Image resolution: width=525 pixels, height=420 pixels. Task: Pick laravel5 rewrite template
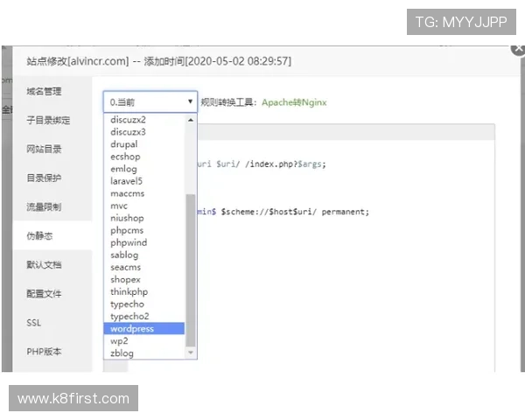pyautogui.click(x=127, y=181)
